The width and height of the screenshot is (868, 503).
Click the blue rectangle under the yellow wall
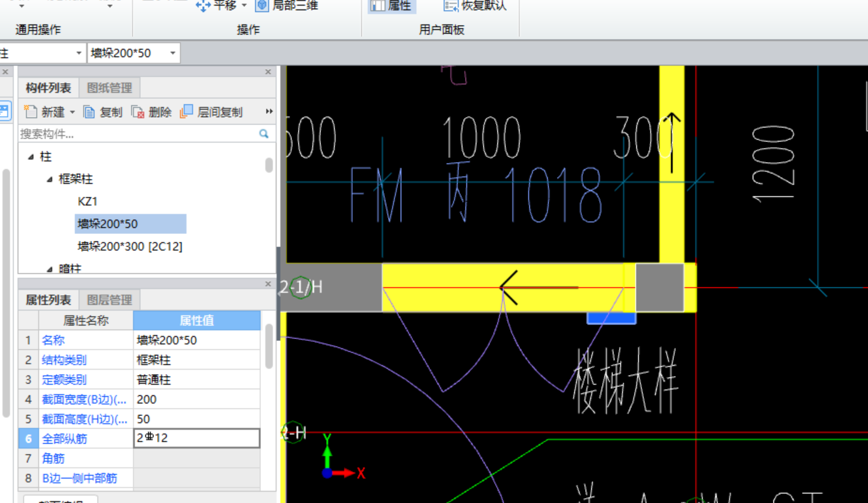611,318
